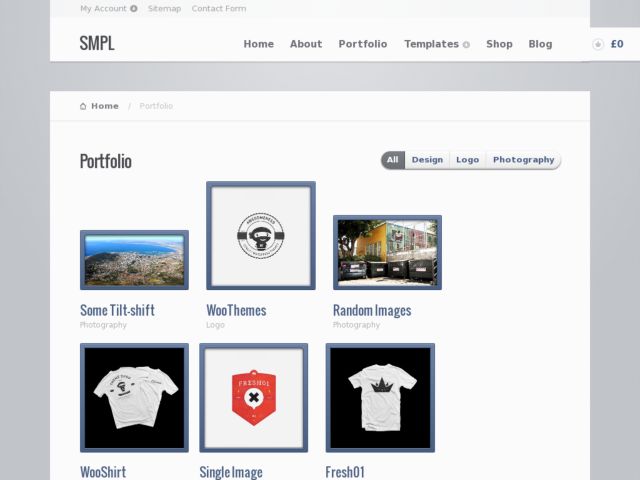Screen dimensions: 640x480
Task: Open the WooShirt t-shirt thumbnail
Action: pyautogui.click(x=134, y=398)
